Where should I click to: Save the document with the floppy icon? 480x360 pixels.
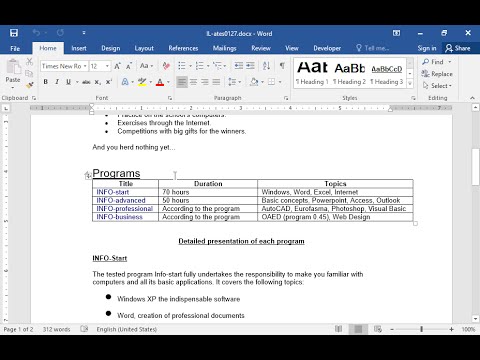[14, 33]
